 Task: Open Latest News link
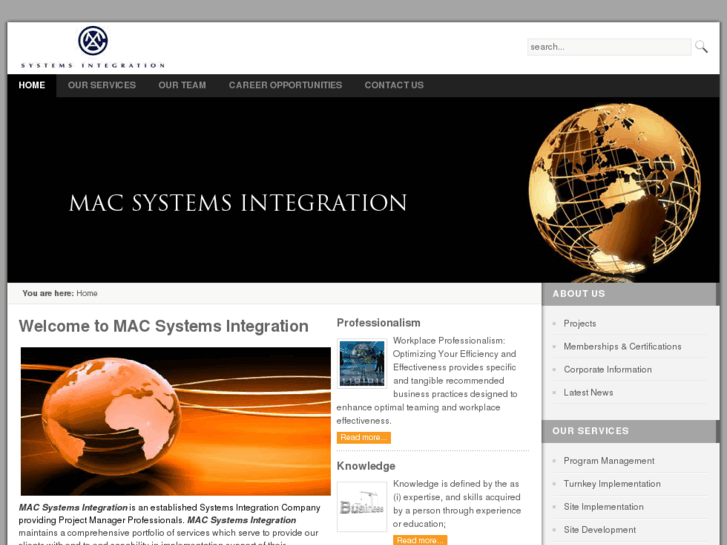(x=588, y=393)
